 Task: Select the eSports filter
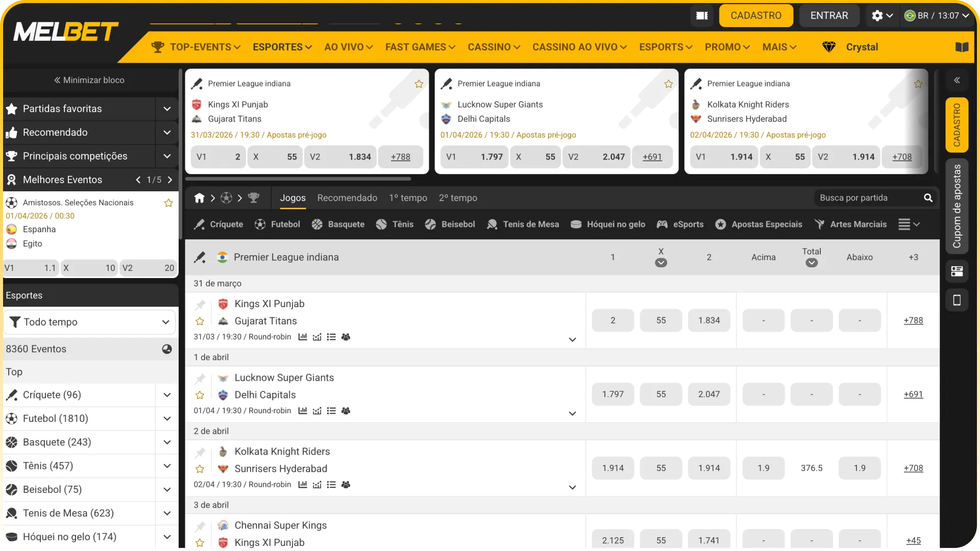[680, 224]
